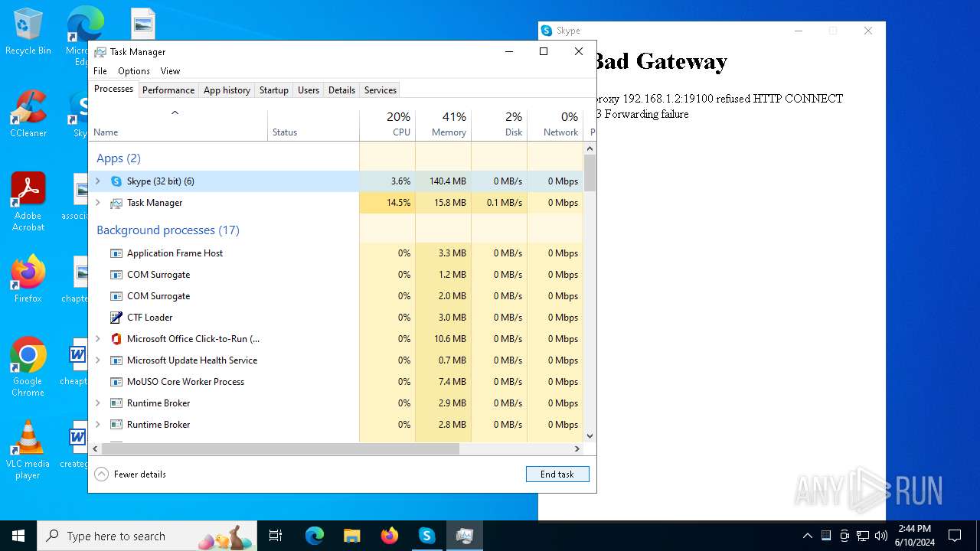Sort by Status column header
Image resolution: width=980 pixels, height=551 pixels.
point(314,125)
